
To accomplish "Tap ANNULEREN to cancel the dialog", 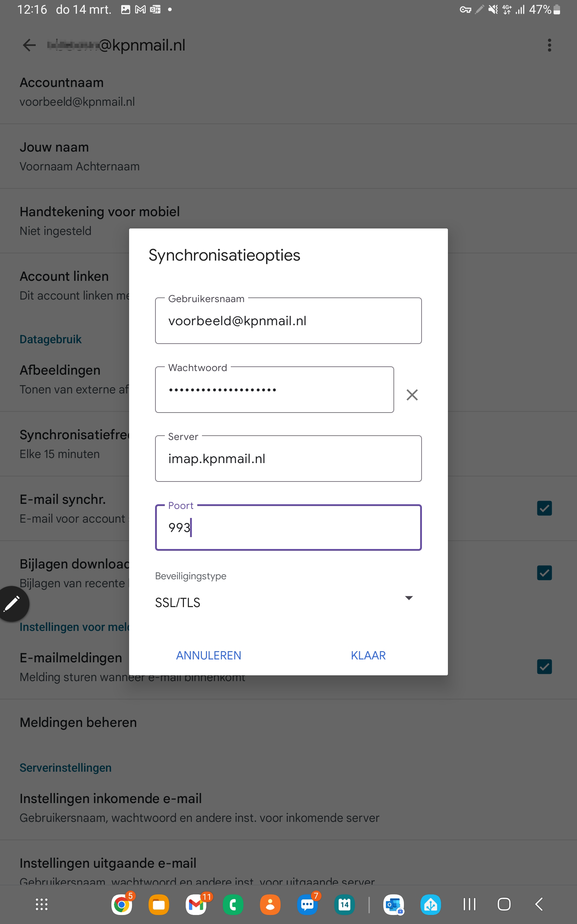I will [208, 655].
